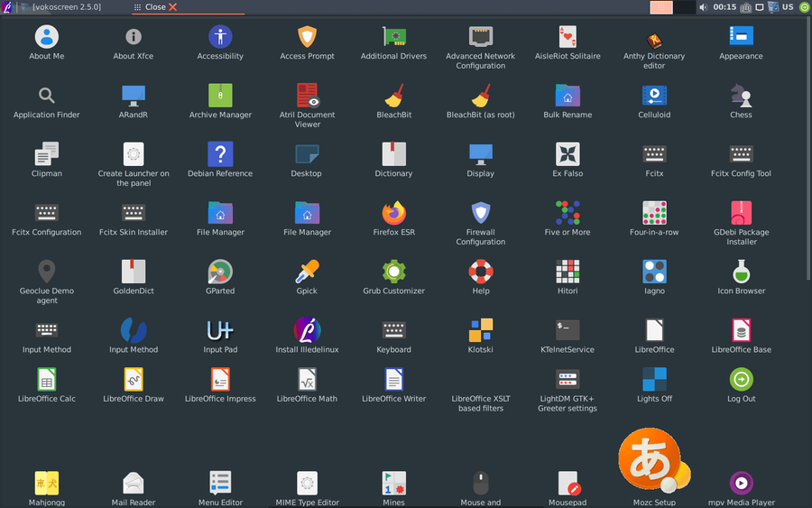Launch GParted partition editor
This screenshot has height=508, width=812.
(x=220, y=277)
